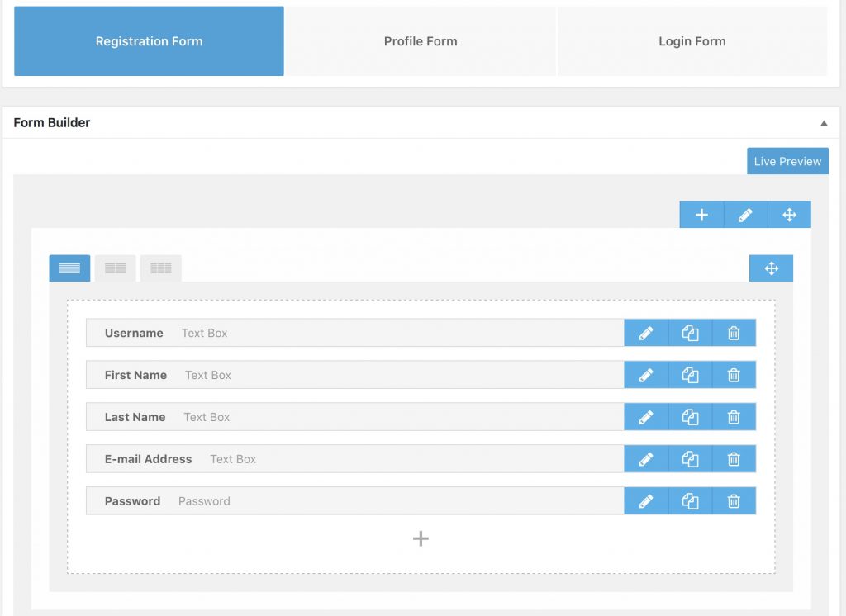Duplicate the E-mail Address field
846x616 pixels.
coord(690,459)
